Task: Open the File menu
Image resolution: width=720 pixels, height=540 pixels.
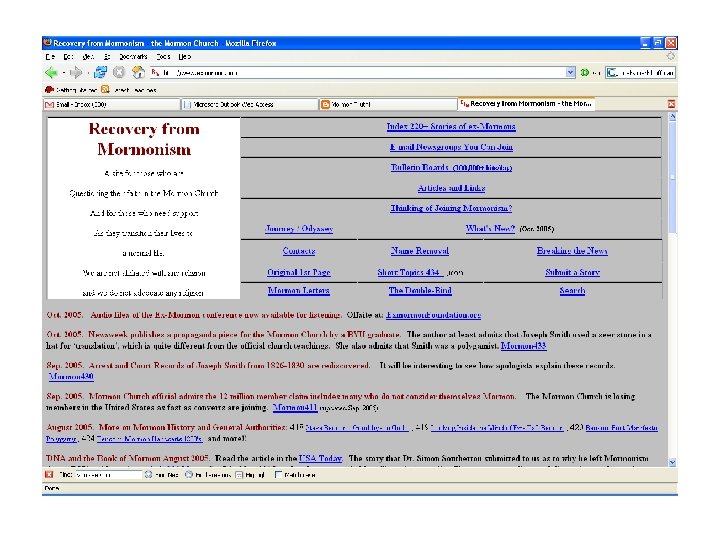Action: (x=50, y=56)
